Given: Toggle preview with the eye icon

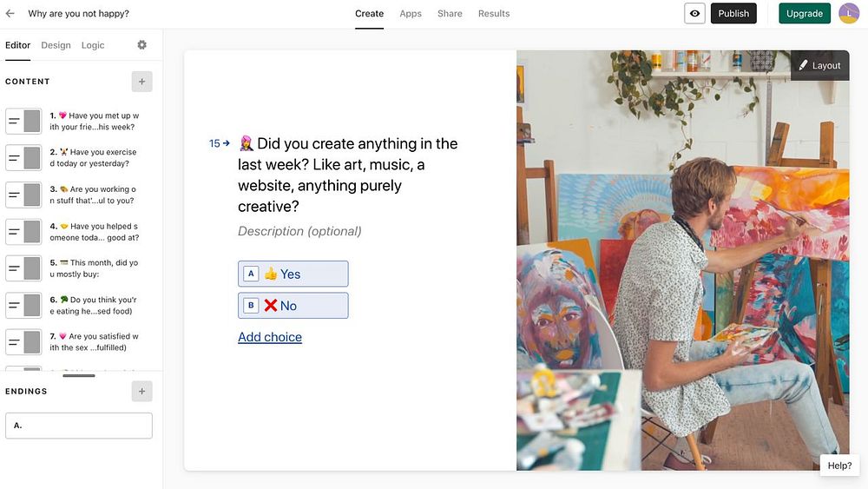Looking at the screenshot, I should point(694,14).
